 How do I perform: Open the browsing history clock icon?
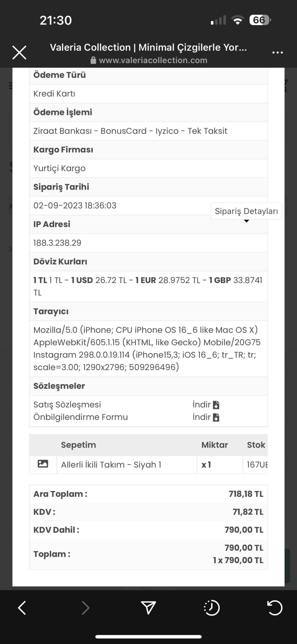(x=212, y=608)
